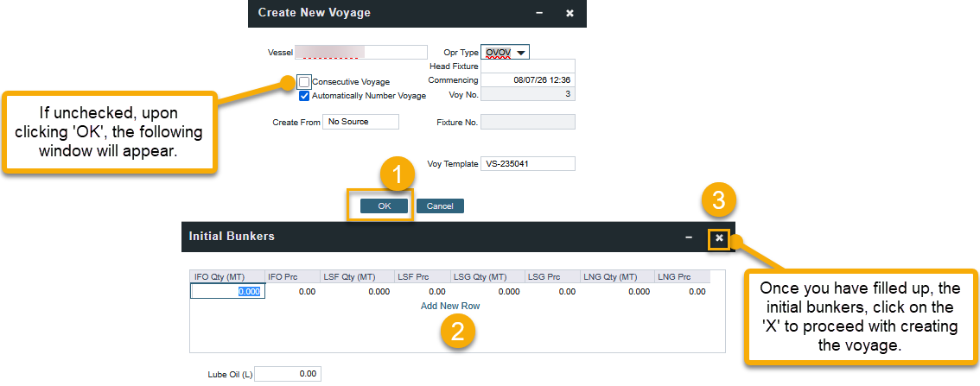Click the LNG Prc value cell

[x=681, y=292]
